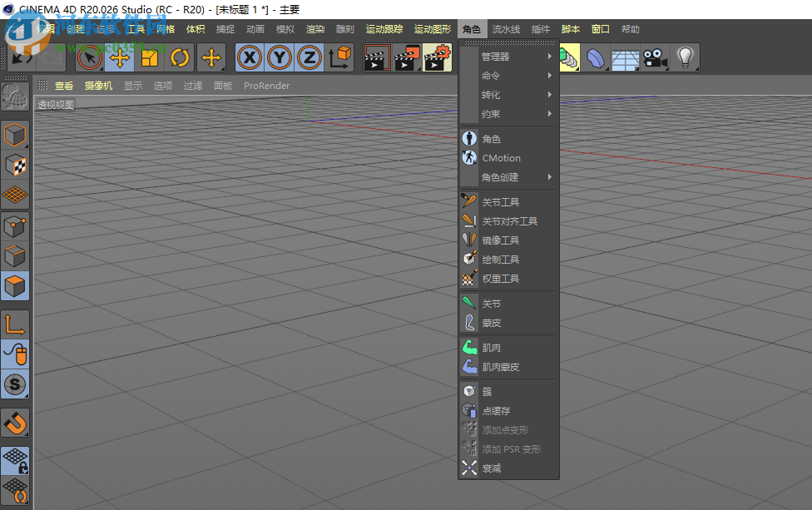Screen dimensions: 812x510
Task: Switch to polygons mode in the left sidebar
Action: click(x=14, y=285)
